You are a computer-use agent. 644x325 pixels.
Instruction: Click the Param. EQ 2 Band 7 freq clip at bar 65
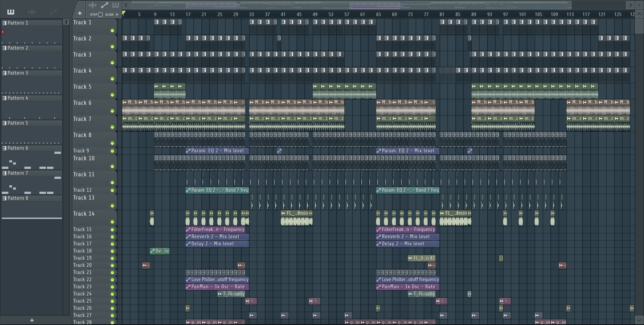tap(408, 190)
